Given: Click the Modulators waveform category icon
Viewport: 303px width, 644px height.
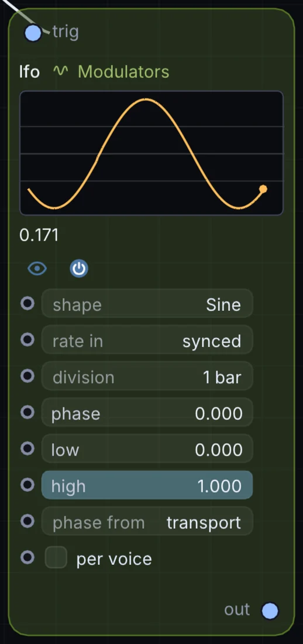Looking at the screenshot, I should (x=60, y=71).
